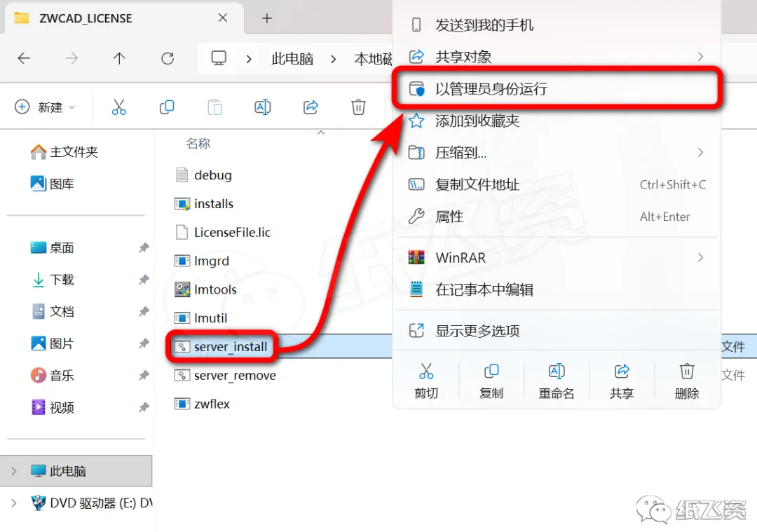
Task: Click pin icon next to 图片
Action: coord(144,343)
